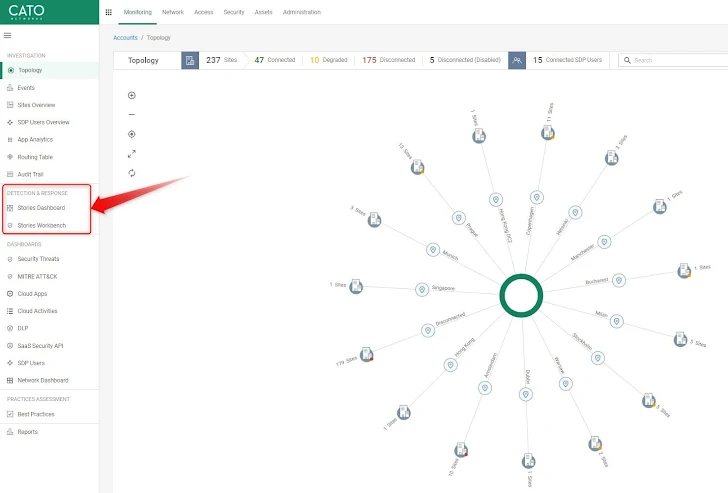Filter by 10 Degraded sites
The height and width of the screenshot is (493, 728).
329,60
